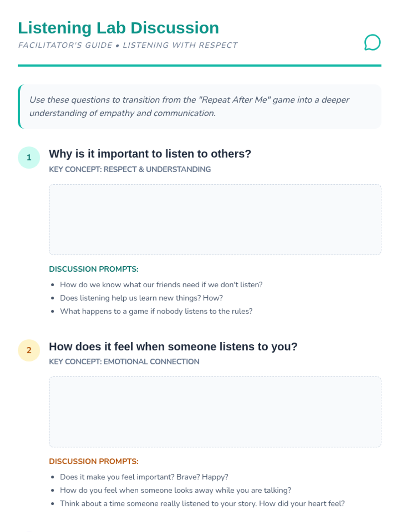Click the italic intro instructions box
This screenshot has height=532, width=399.
[x=199, y=106]
